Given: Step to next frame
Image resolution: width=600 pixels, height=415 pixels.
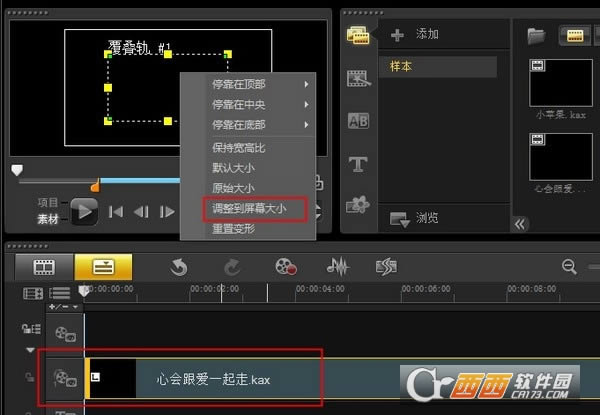Looking at the screenshot, I should coord(167,212).
